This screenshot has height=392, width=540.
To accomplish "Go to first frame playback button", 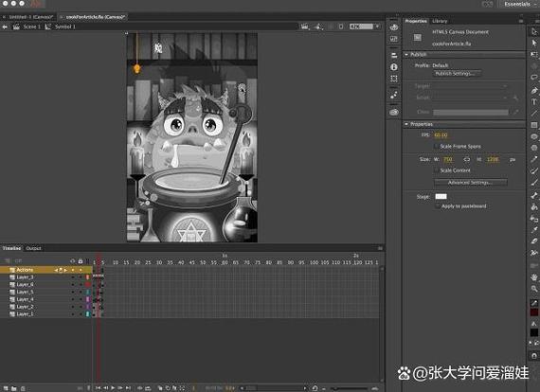I will pyautogui.click(x=99, y=388).
